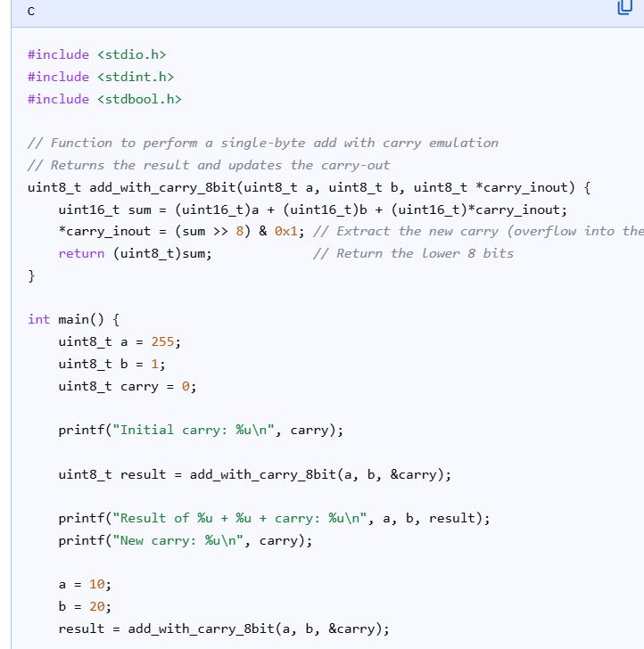Click the uint8_t result declaration line
Viewport: 644px width, 649px height.
tap(254, 474)
